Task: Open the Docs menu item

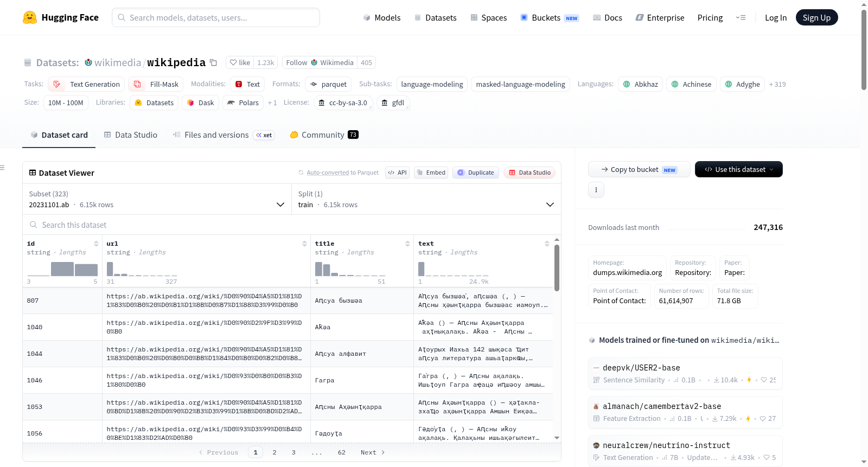Action: click(x=608, y=17)
